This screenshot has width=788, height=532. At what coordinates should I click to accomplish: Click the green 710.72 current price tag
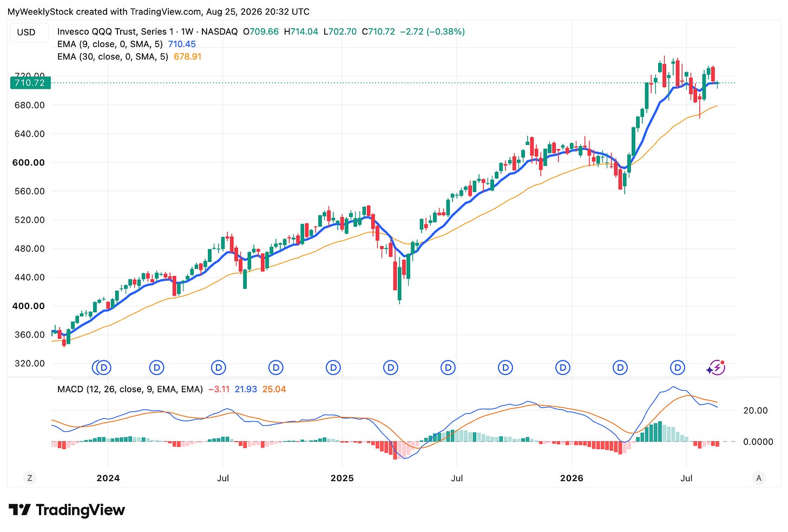pos(30,83)
